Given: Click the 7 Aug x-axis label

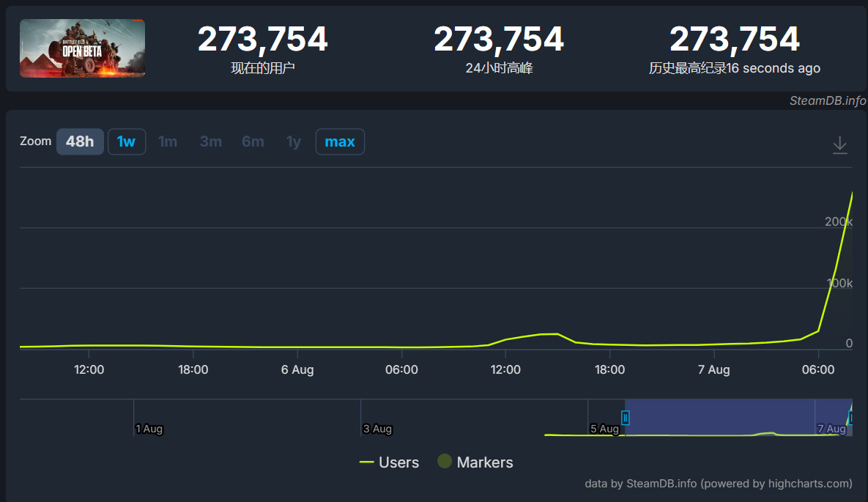Looking at the screenshot, I should coord(713,369).
